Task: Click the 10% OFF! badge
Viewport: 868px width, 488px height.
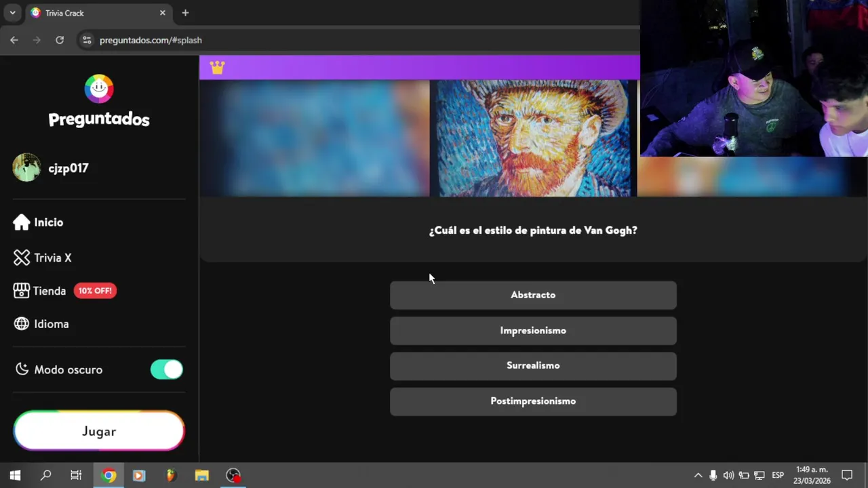Action: pyautogui.click(x=95, y=291)
